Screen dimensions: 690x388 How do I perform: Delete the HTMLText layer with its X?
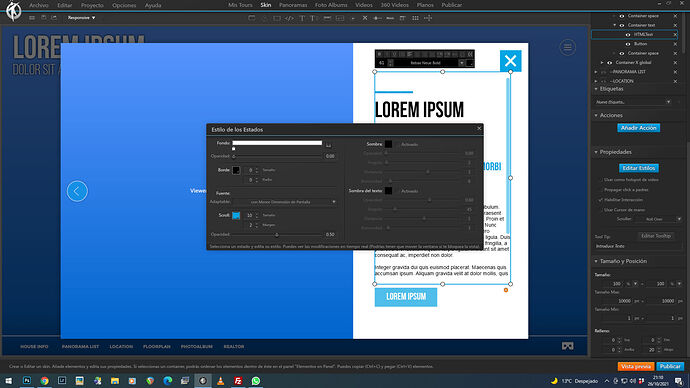(675, 34)
